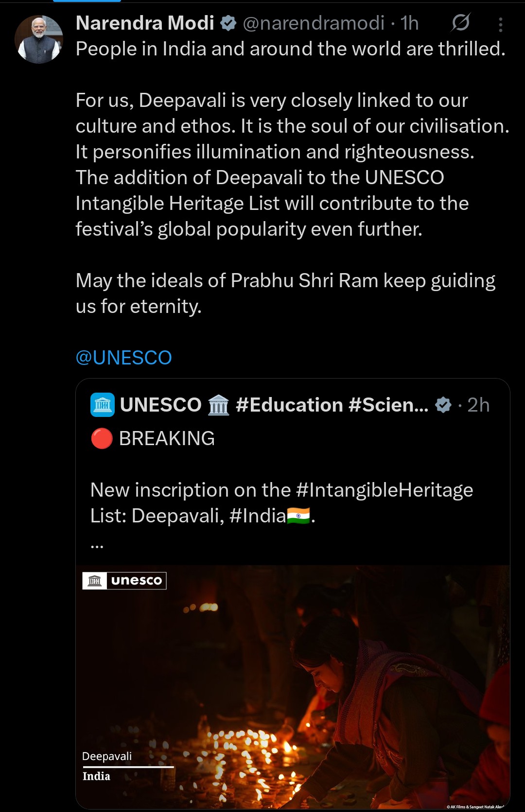
Task: Open the three-dot more options menu
Action: pyautogui.click(x=500, y=24)
